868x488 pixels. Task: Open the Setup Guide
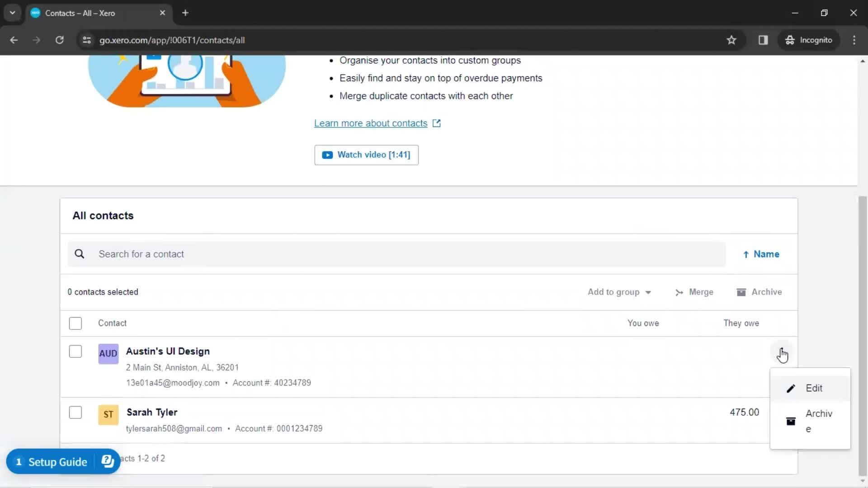(57, 462)
